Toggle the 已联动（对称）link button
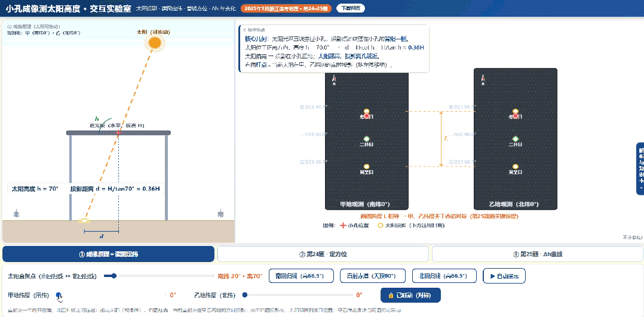The height and width of the screenshot is (317, 644). pos(411,296)
